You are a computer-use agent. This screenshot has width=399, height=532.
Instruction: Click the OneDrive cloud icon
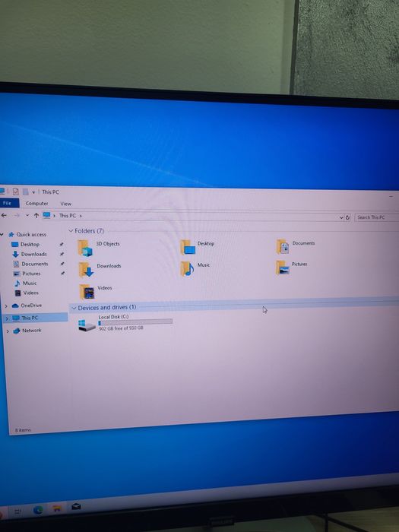coord(15,306)
